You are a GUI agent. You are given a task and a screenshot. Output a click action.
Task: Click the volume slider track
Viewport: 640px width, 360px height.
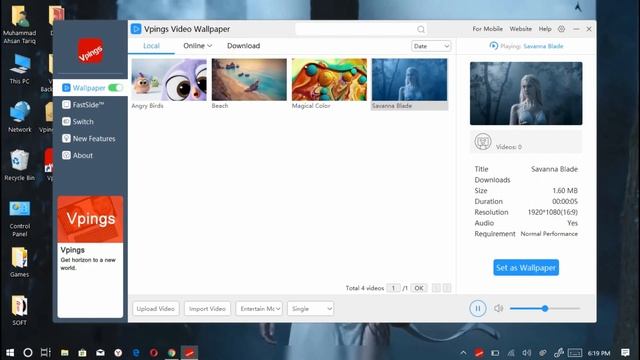[545, 309]
